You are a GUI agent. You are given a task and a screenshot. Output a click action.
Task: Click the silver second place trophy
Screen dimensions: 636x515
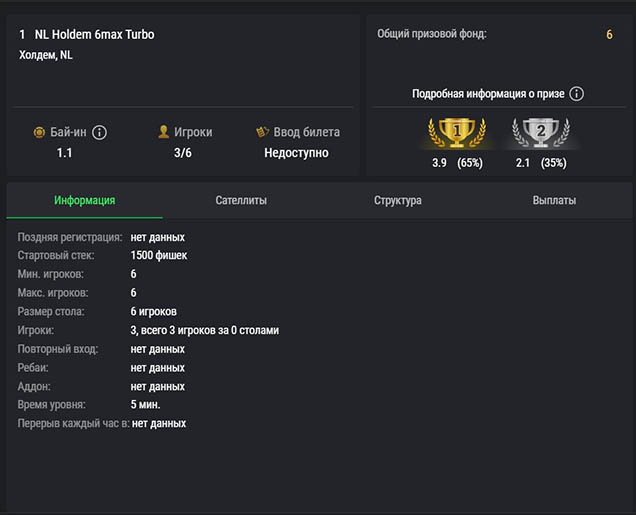coord(540,131)
